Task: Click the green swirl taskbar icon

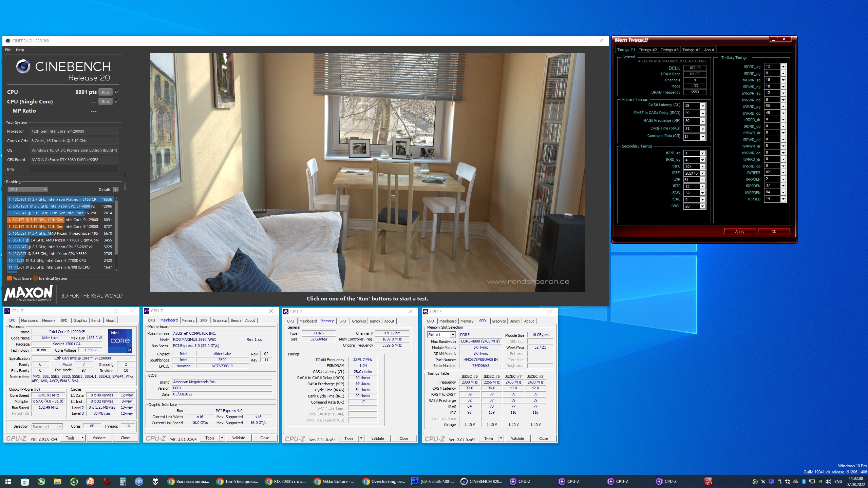Action: click(x=74, y=481)
